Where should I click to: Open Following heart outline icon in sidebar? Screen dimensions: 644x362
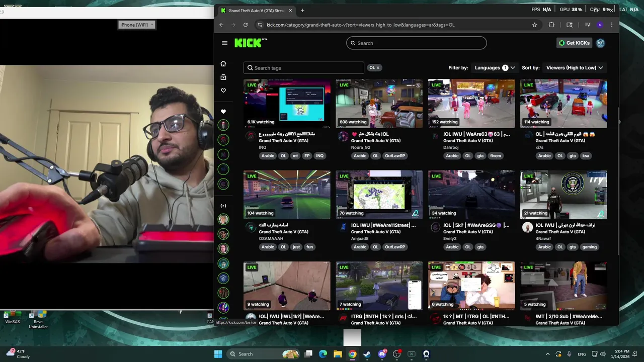pyautogui.click(x=223, y=90)
